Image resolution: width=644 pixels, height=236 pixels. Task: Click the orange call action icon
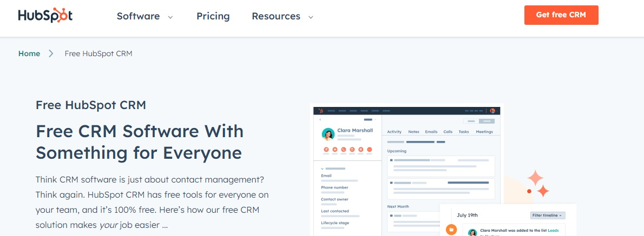[344, 149]
